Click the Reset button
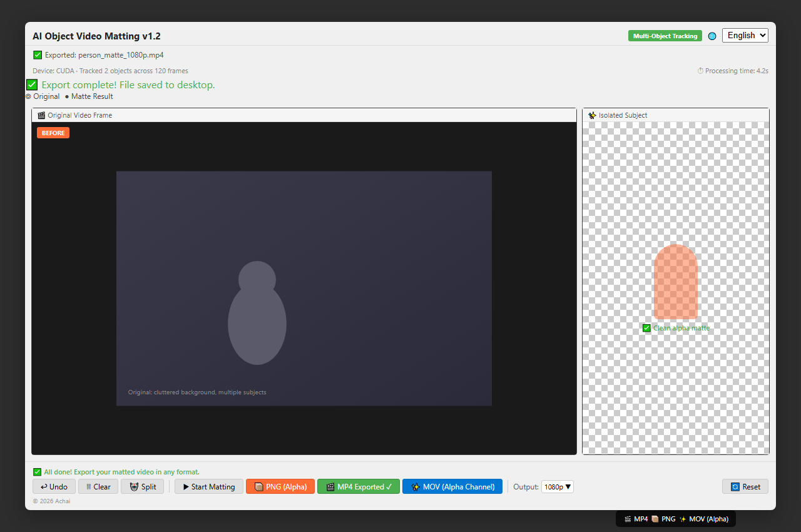 pyautogui.click(x=745, y=487)
